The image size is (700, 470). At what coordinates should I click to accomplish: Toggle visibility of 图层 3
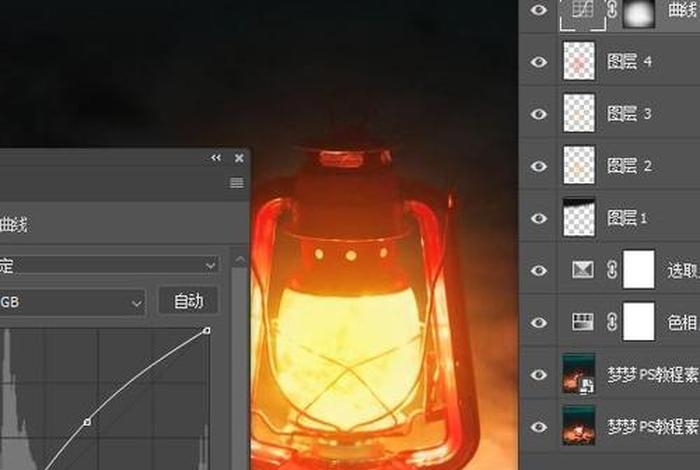tap(539, 114)
